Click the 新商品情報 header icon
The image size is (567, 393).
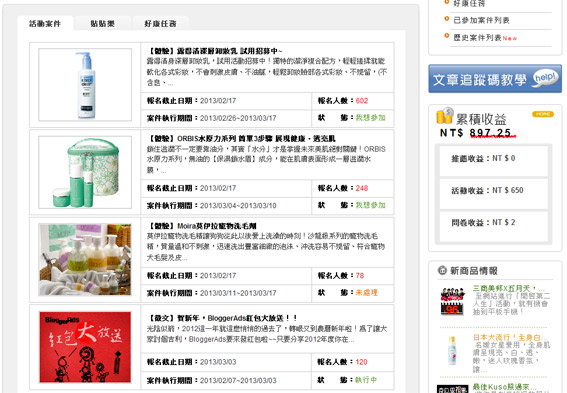tap(442, 270)
